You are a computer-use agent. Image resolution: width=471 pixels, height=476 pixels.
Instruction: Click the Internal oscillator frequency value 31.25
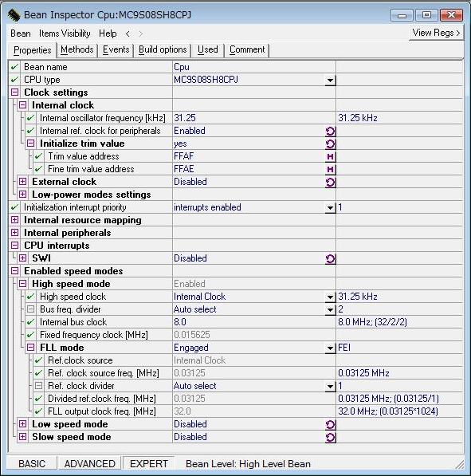point(254,118)
